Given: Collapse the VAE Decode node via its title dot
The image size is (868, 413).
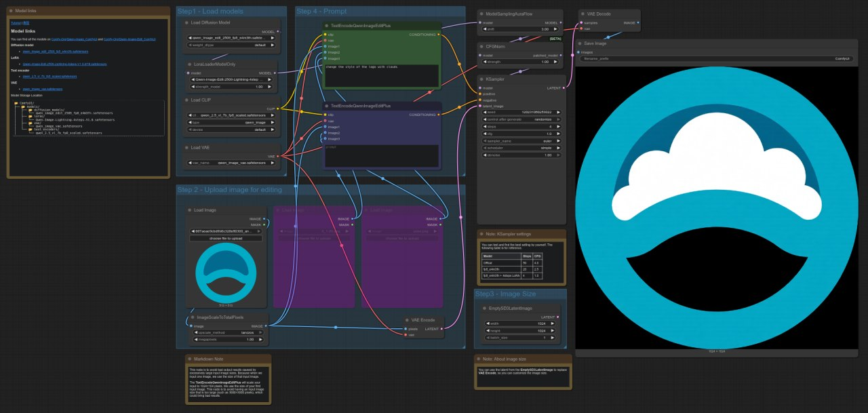Looking at the screenshot, I should click(582, 14).
